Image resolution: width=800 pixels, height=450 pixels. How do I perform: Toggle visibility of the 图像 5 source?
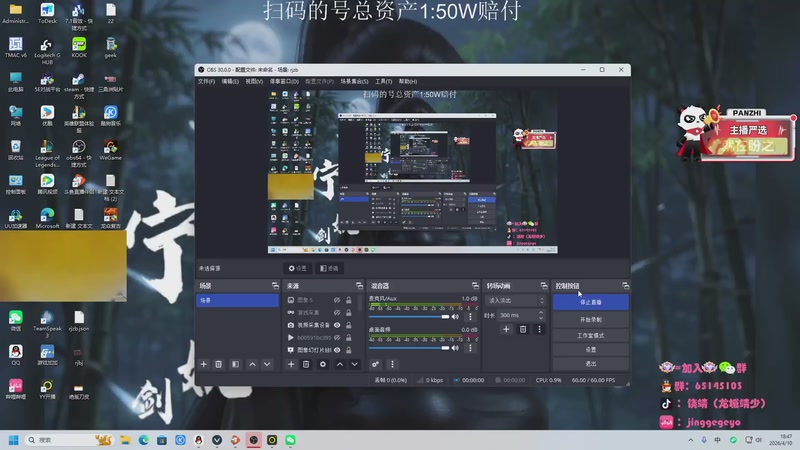(x=337, y=300)
